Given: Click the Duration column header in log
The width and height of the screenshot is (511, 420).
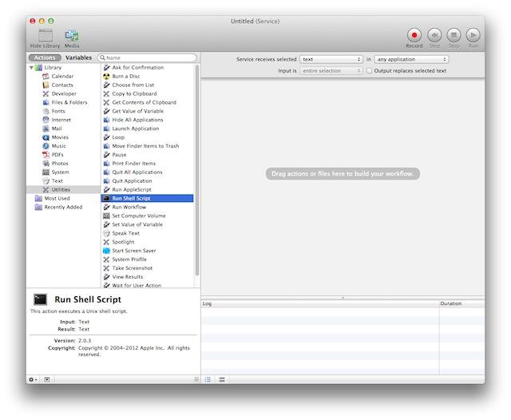Looking at the screenshot, I should point(461,303).
